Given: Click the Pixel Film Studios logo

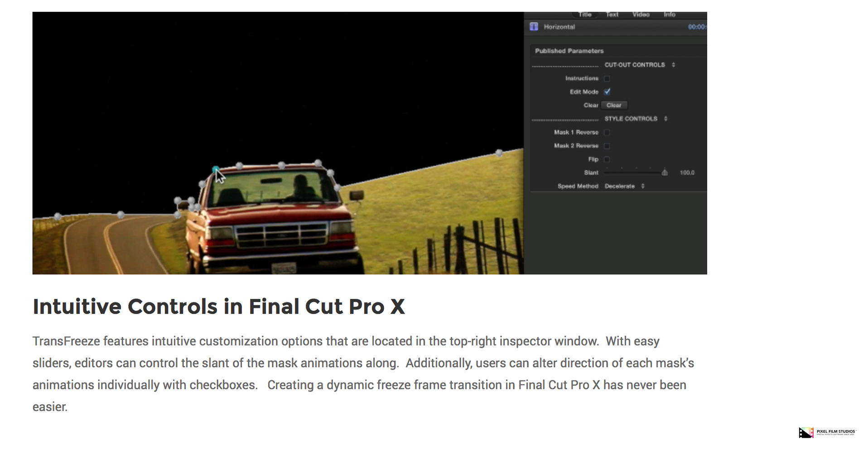Looking at the screenshot, I should point(827,432).
